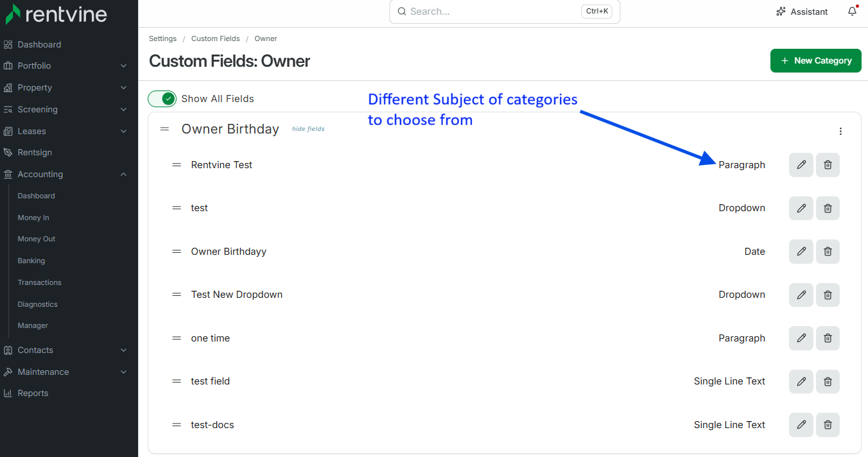Screen dimensions: 868x457
Task: Toggle Show All Fields switch off
Action: pyautogui.click(x=162, y=99)
